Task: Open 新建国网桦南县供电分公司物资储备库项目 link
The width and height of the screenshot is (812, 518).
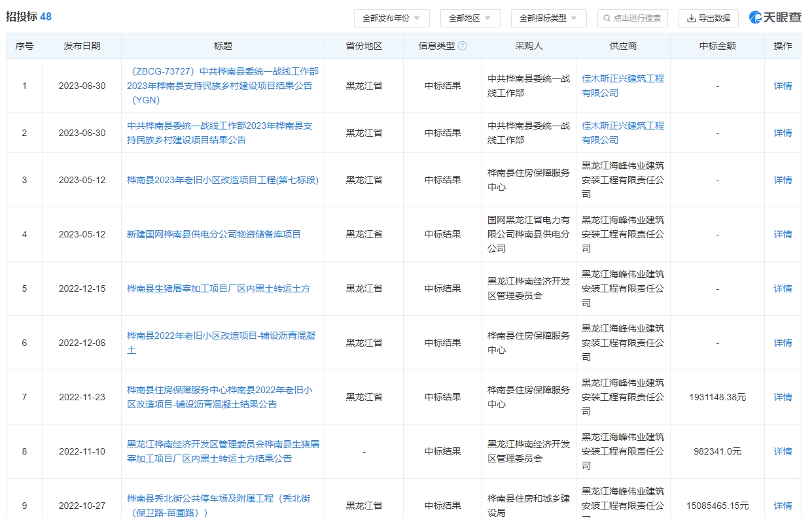Action: click(214, 234)
